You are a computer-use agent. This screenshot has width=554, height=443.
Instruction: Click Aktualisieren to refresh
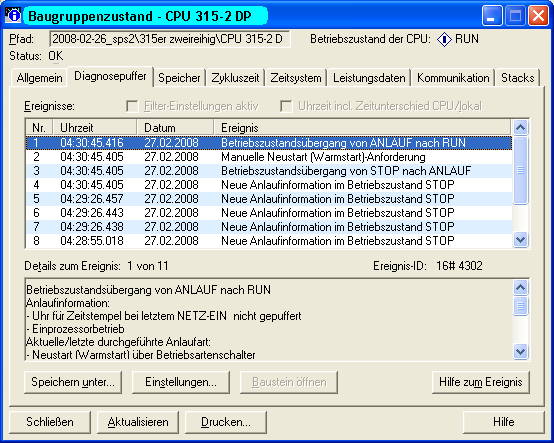138,422
